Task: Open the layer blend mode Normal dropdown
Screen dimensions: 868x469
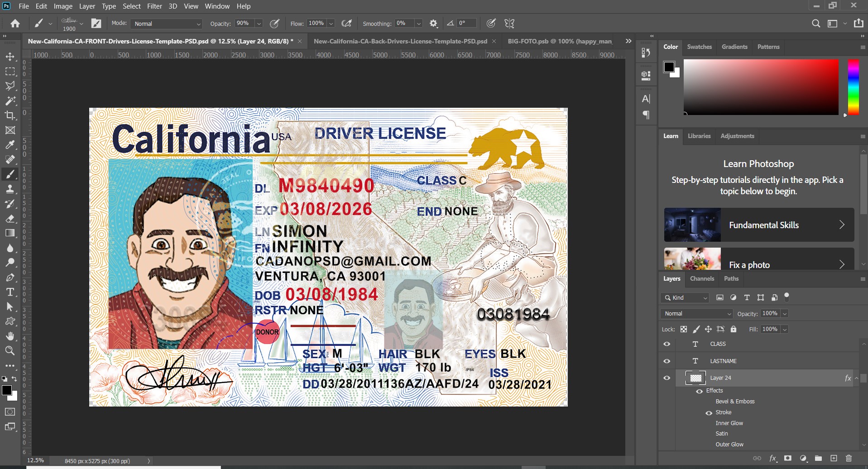Action: coord(696,314)
